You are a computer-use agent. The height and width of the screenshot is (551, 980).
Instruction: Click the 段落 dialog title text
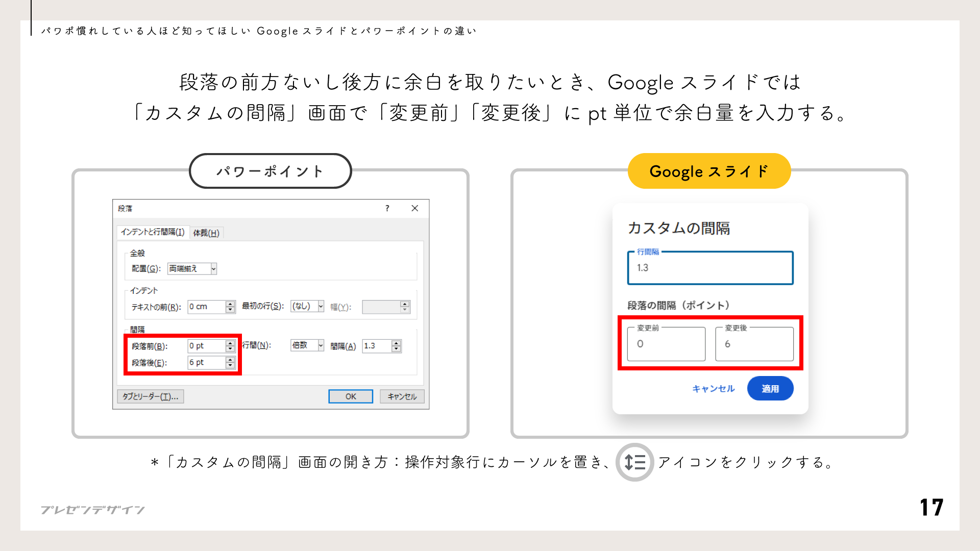click(x=125, y=208)
